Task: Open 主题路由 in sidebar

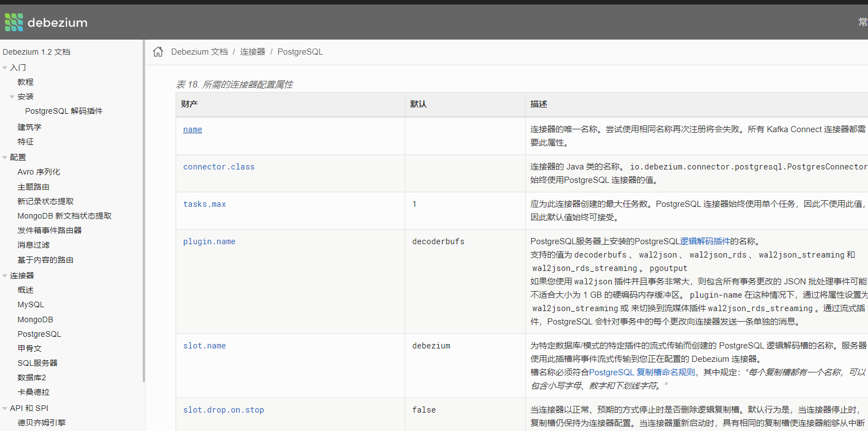Action: [x=33, y=187]
